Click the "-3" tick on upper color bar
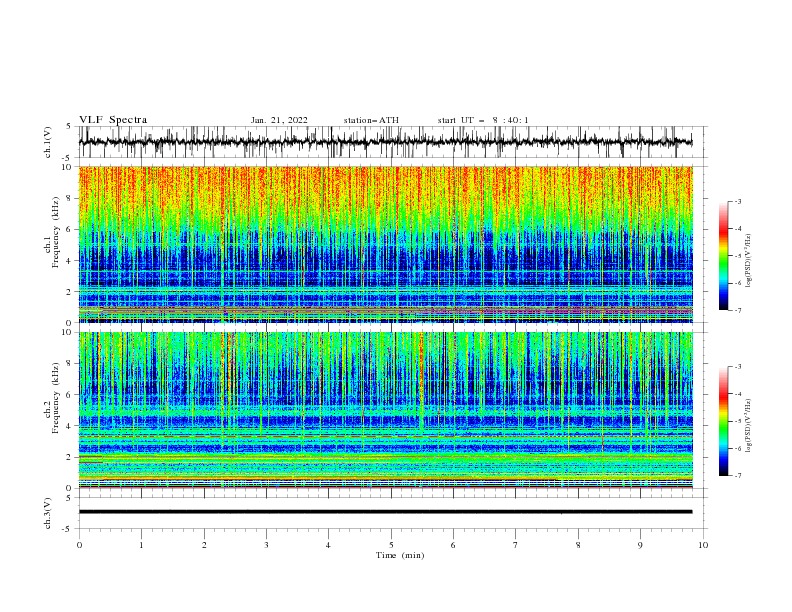Viewport: 792px width, 612px height. [x=737, y=201]
